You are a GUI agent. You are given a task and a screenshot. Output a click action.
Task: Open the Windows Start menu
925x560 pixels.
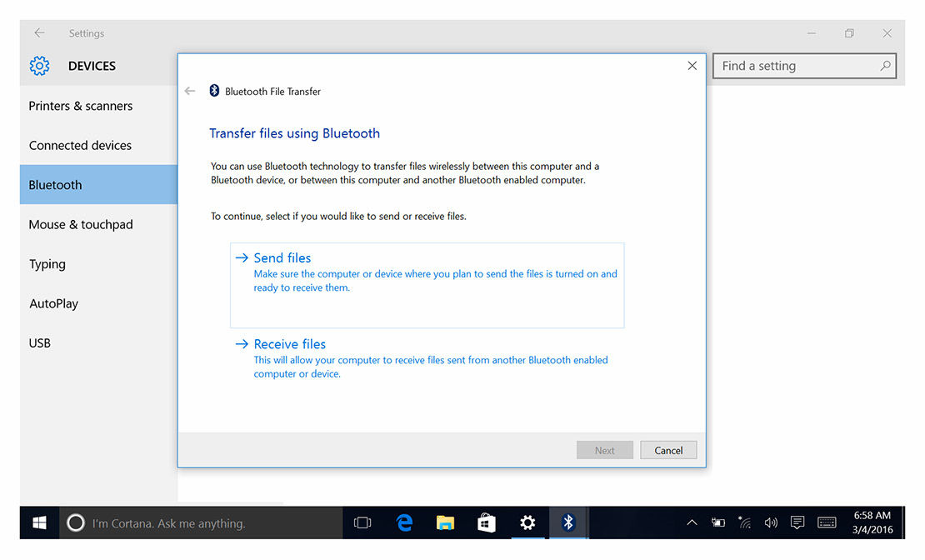(x=39, y=522)
